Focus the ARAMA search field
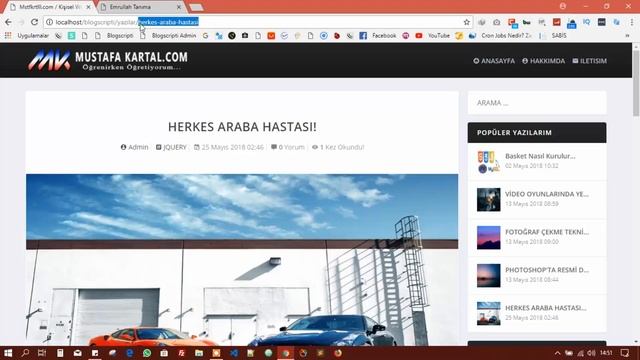The width and height of the screenshot is (640, 360). coord(537,103)
